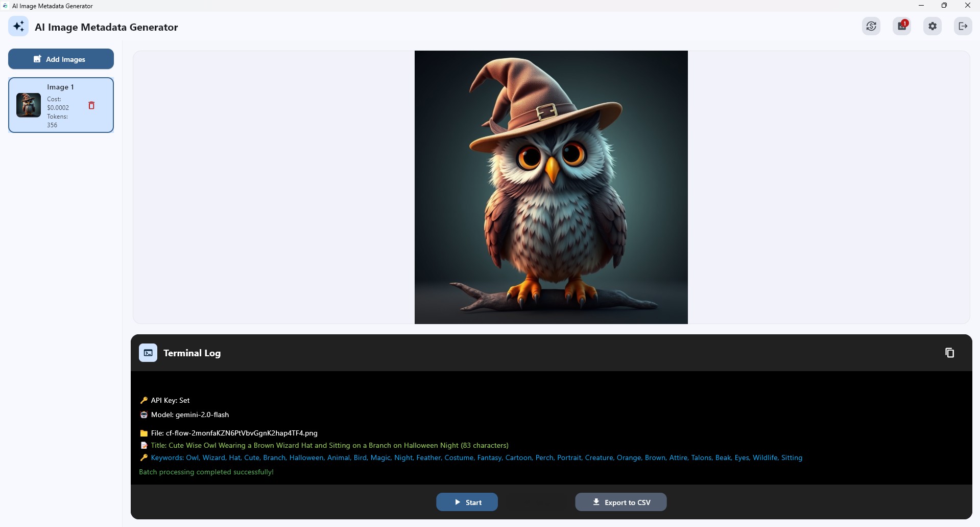This screenshot has width=980, height=527.
Task: Select the Image 1 card in the sidebar
Action: pos(61,105)
